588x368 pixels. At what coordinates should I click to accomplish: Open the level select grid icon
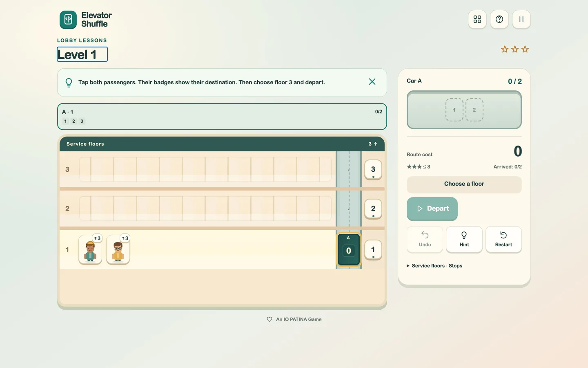pos(477,19)
